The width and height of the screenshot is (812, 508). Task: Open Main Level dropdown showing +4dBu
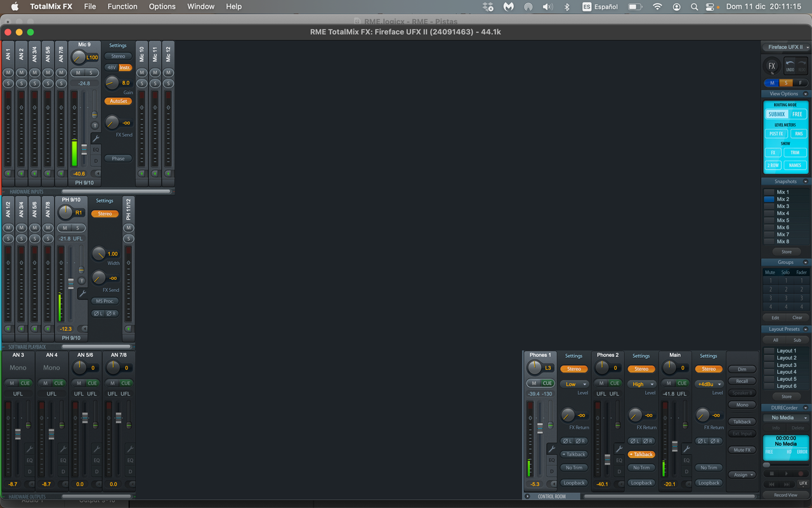coord(709,384)
